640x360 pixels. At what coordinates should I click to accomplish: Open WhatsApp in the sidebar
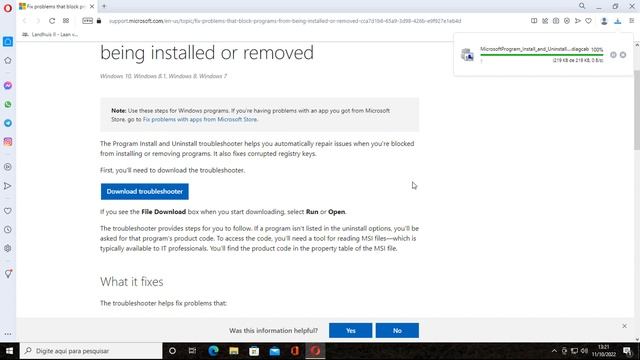[8, 104]
